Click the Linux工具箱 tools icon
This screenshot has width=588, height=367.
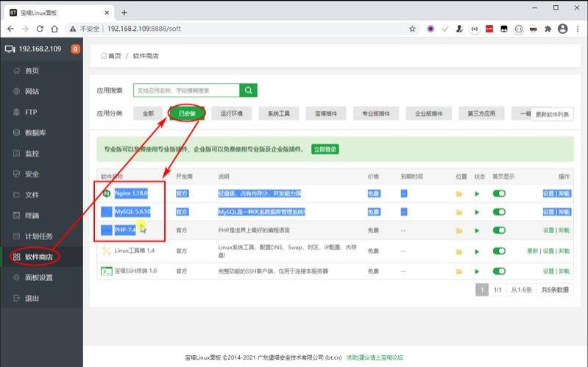pyautogui.click(x=107, y=251)
